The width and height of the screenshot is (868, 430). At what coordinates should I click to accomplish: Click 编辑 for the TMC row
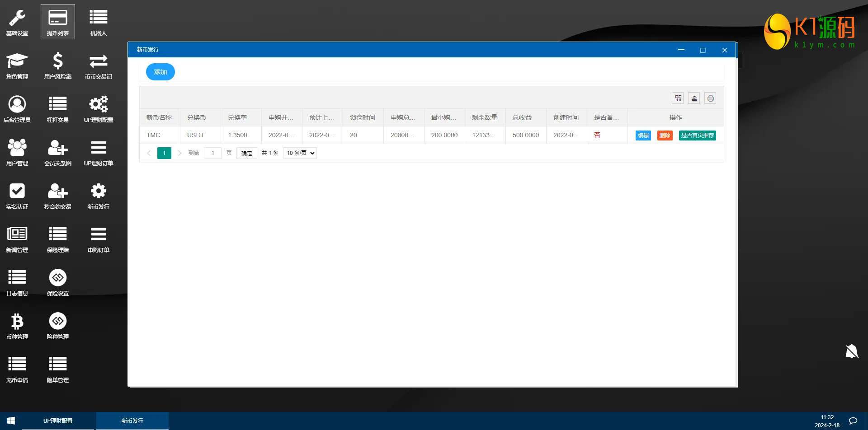tap(643, 136)
